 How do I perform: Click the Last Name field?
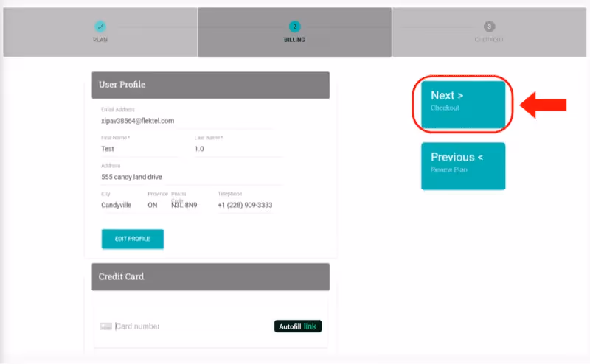pyautogui.click(x=237, y=149)
